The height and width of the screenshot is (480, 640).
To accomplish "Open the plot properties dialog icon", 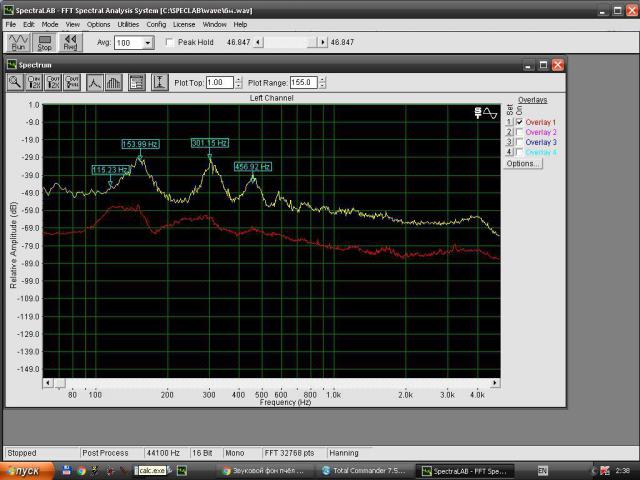I will point(136,82).
